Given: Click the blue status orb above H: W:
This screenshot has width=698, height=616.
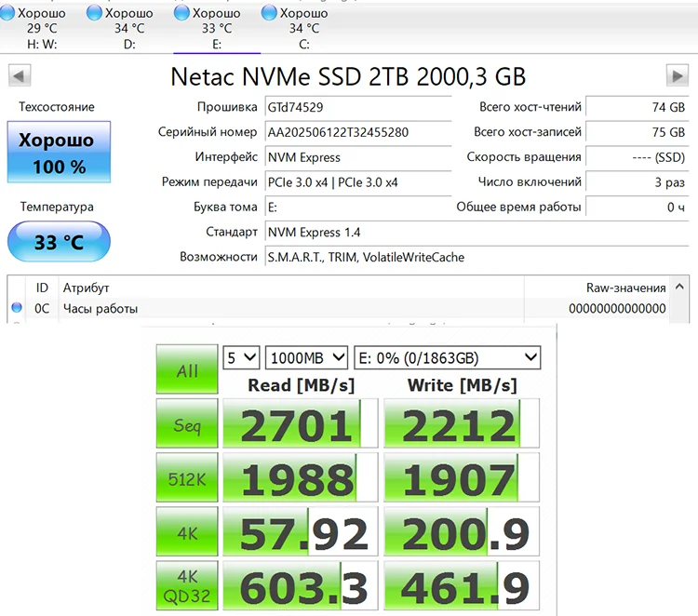Looking at the screenshot, I should 7,13.
